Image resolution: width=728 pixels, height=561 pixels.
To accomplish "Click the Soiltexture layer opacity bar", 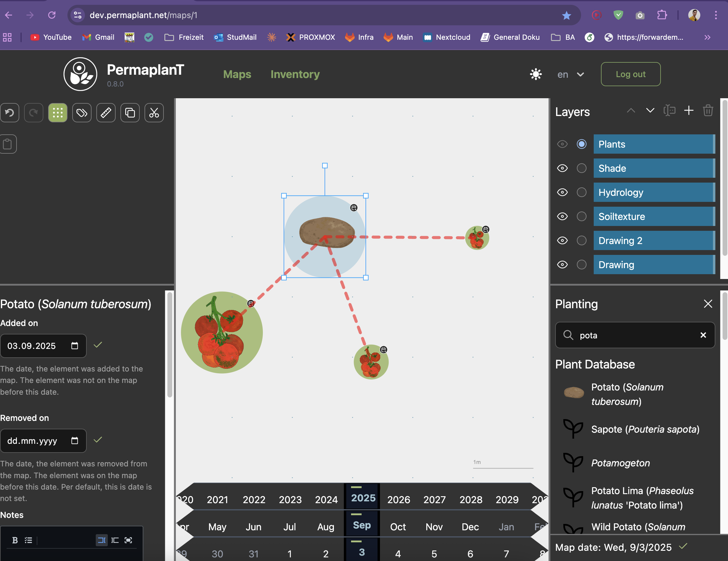I will (654, 216).
